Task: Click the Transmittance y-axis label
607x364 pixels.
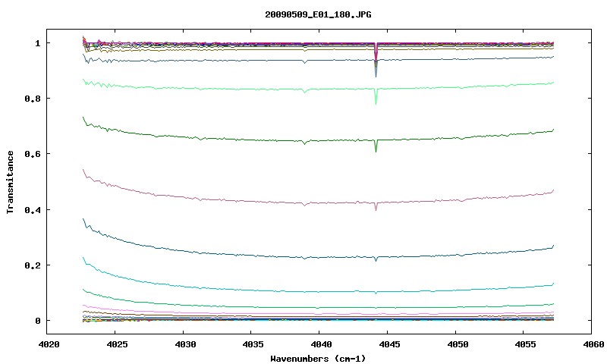Action: [x=11, y=182]
